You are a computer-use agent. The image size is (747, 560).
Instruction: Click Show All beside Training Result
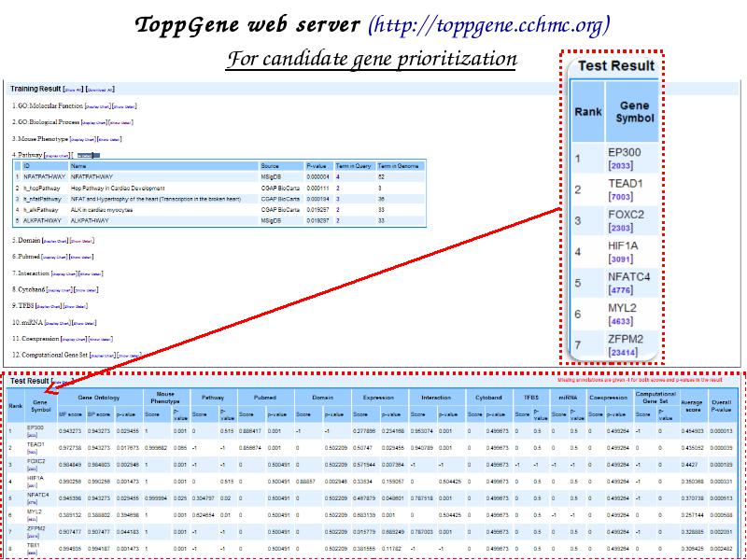click(74, 90)
